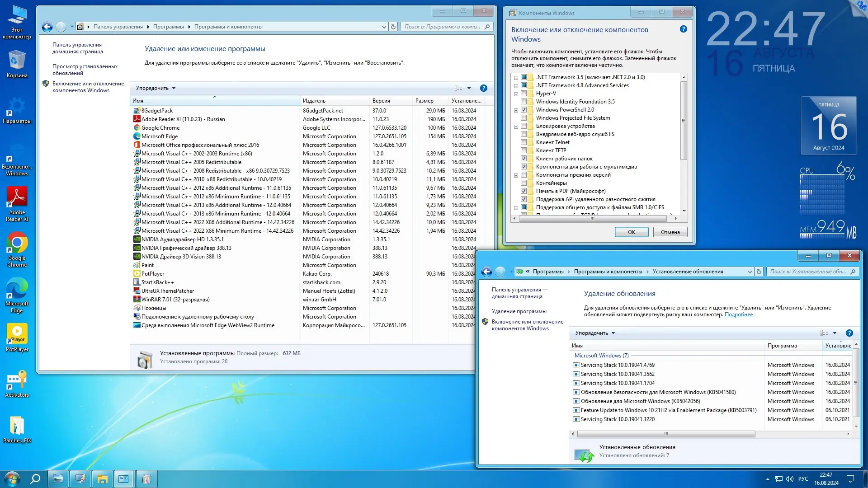Expand the .NET Framework 3.5 tree node
868x488 pixels.
click(516, 77)
